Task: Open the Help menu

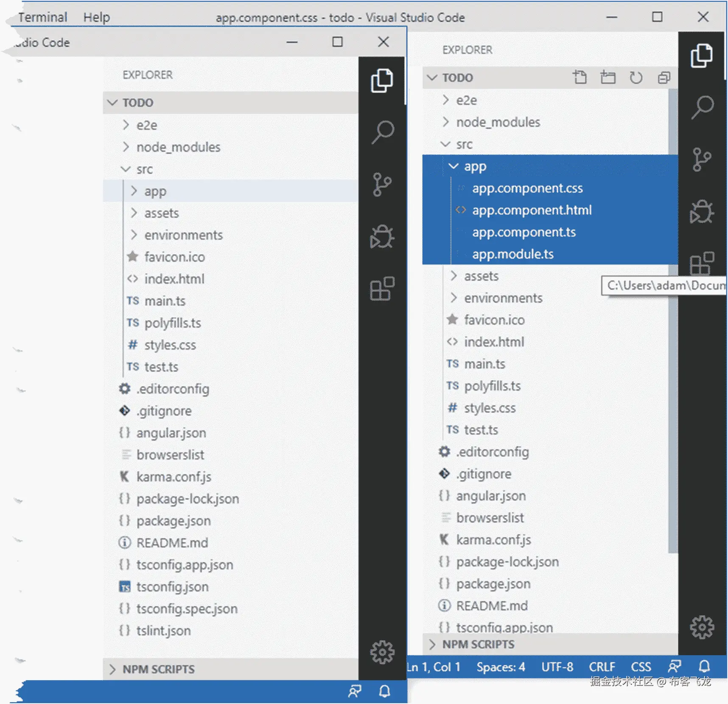Action: [96, 17]
